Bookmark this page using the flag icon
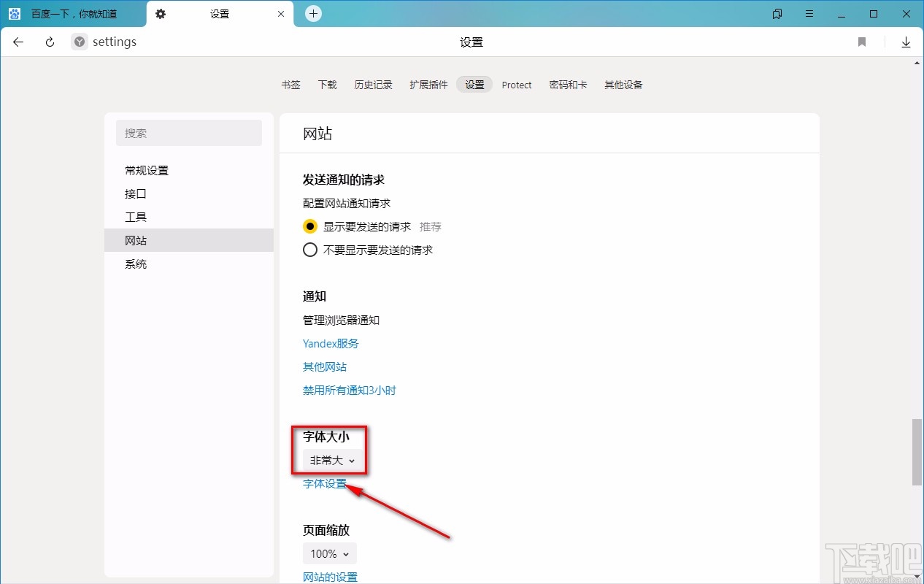This screenshot has width=924, height=584. (861, 42)
